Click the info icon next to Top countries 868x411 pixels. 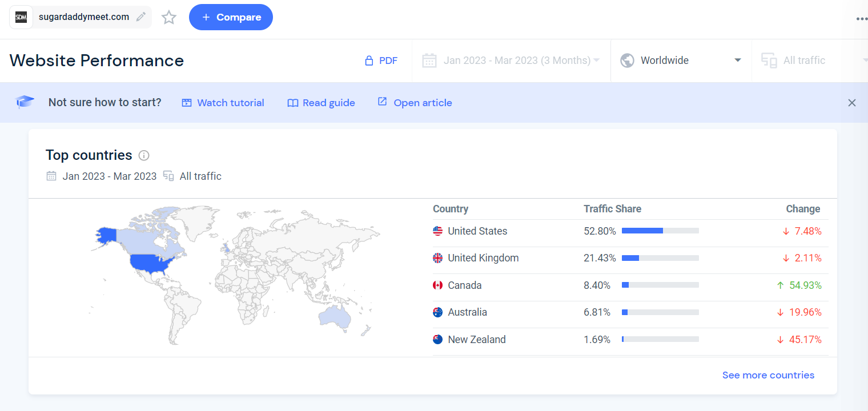point(144,155)
